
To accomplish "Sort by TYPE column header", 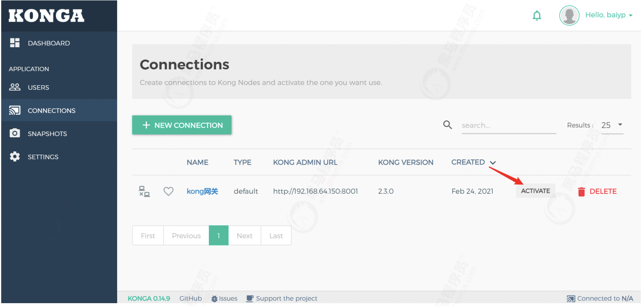I will pos(242,162).
